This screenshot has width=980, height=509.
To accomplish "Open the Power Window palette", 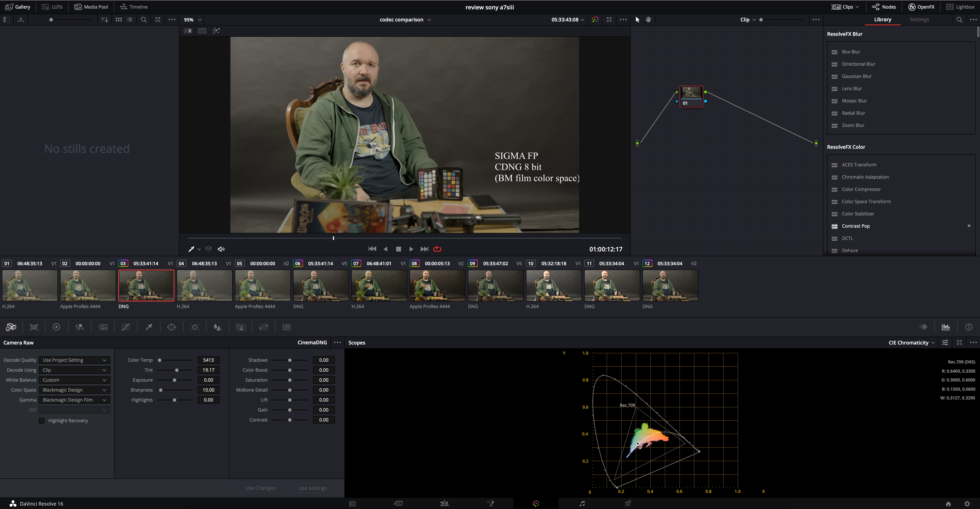I will [172, 327].
